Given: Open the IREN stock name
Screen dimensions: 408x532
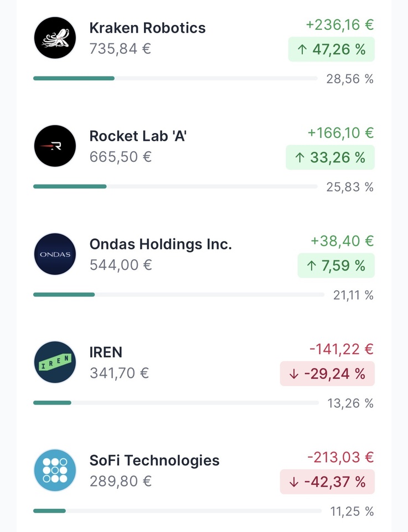Looking at the screenshot, I should click(x=106, y=352).
